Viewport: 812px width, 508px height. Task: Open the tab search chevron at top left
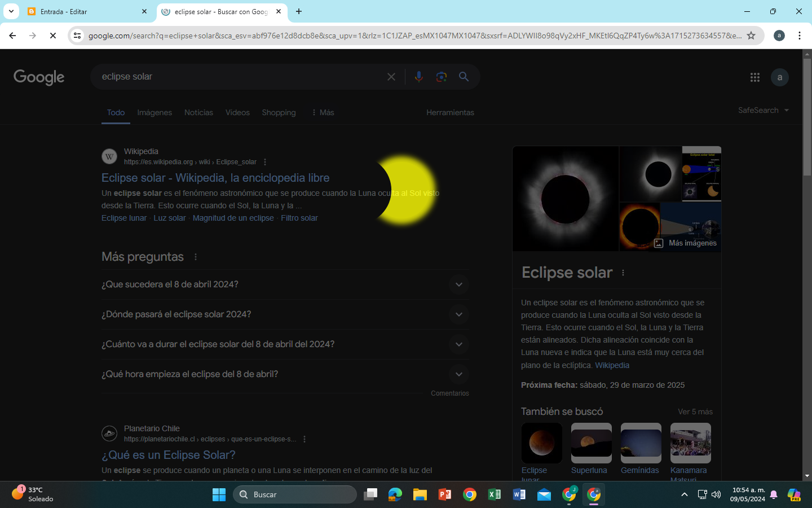point(11,11)
